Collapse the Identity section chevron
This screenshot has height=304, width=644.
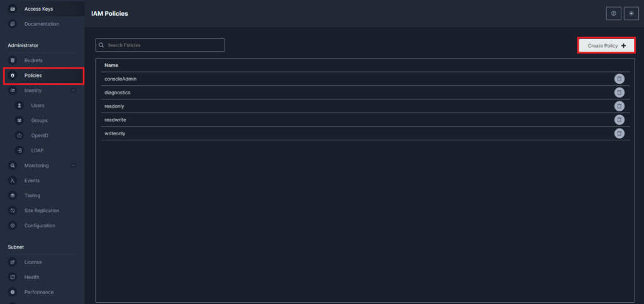73,91
